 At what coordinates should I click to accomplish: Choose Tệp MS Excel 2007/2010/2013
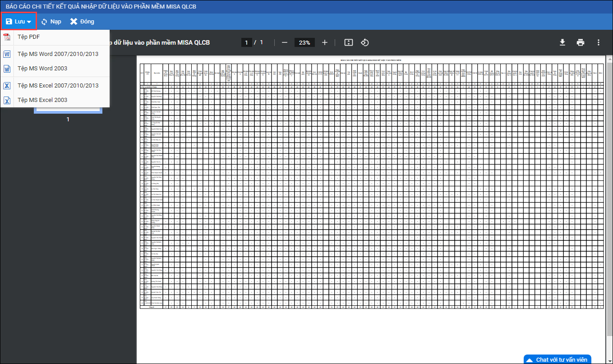coord(58,86)
